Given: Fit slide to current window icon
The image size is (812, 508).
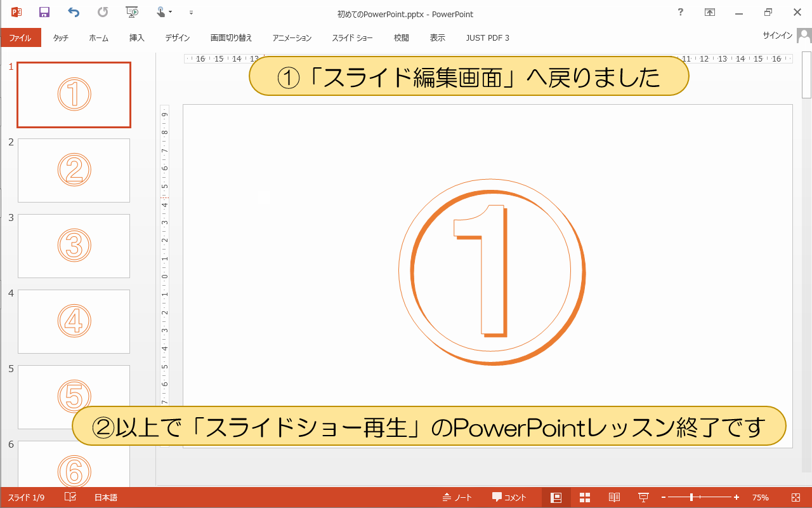Looking at the screenshot, I should tap(796, 498).
